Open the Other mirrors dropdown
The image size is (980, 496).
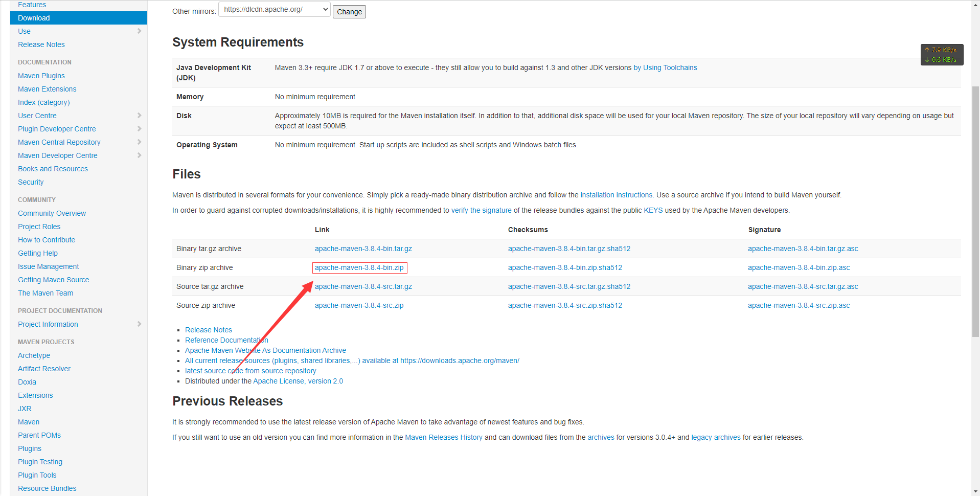275,10
